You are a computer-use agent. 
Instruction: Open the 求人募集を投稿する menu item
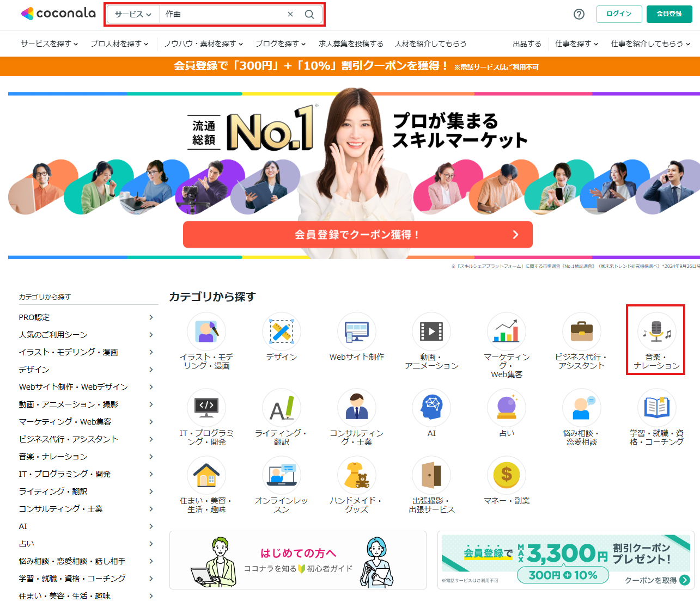(x=351, y=44)
